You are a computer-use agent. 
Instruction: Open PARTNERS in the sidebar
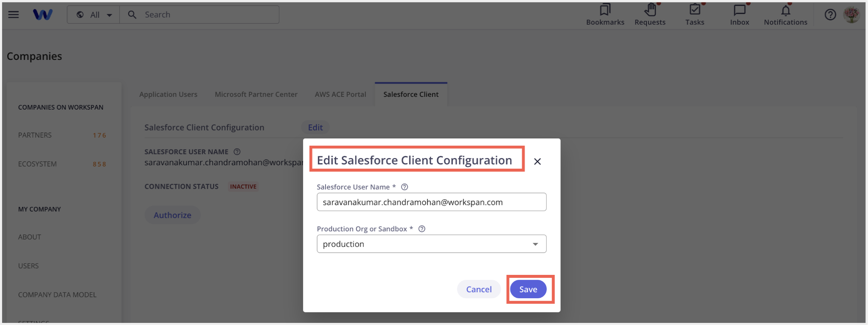coord(35,135)
